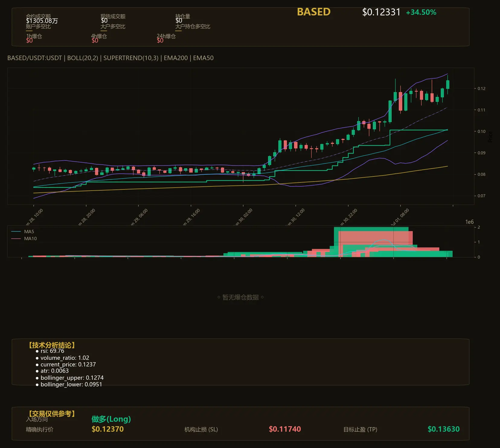Click the 24h爆仓 liquidation label
Image resolution: width=500 pixels, height=448 pixels.
tap(166, 36)
